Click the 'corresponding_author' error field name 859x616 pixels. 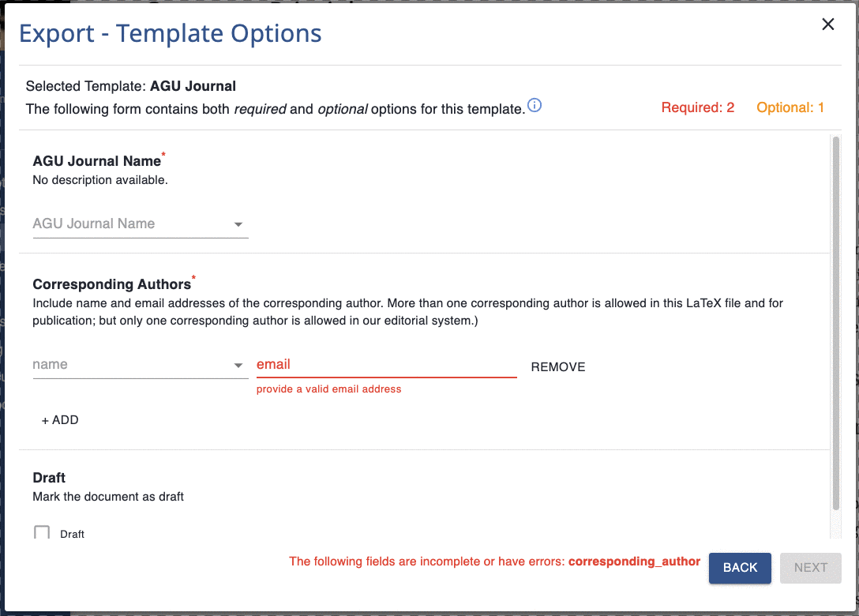(635, 562)
